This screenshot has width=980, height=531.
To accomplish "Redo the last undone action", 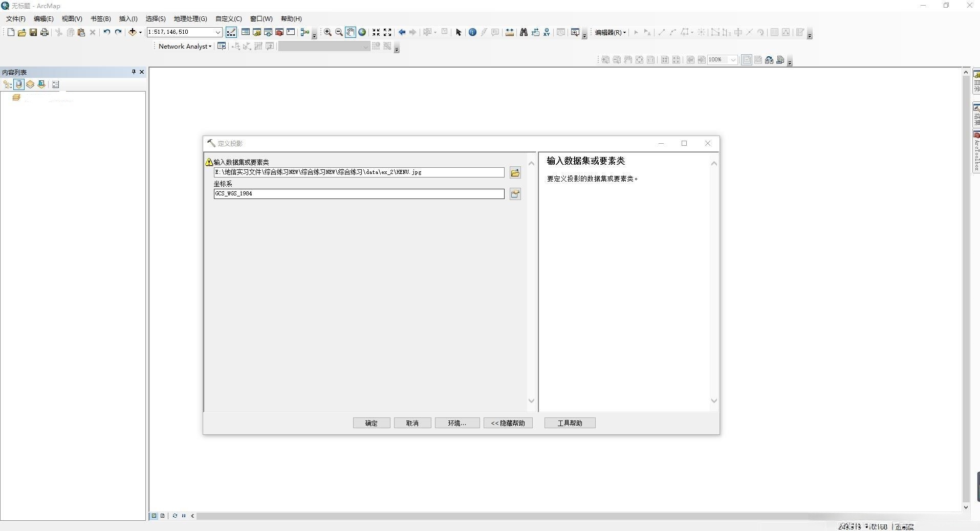I will coord(118,32).
